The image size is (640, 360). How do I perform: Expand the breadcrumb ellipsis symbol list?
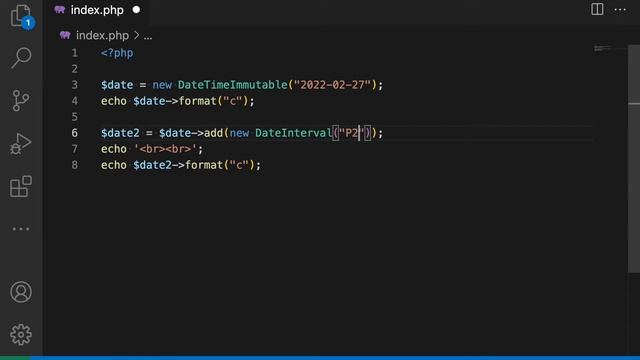tap(148, 36)
